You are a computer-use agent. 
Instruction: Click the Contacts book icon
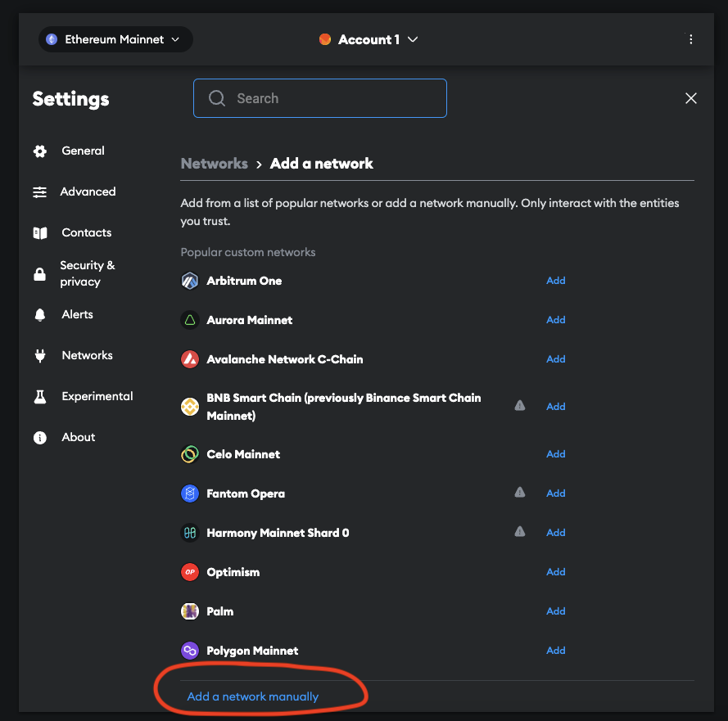39,232
